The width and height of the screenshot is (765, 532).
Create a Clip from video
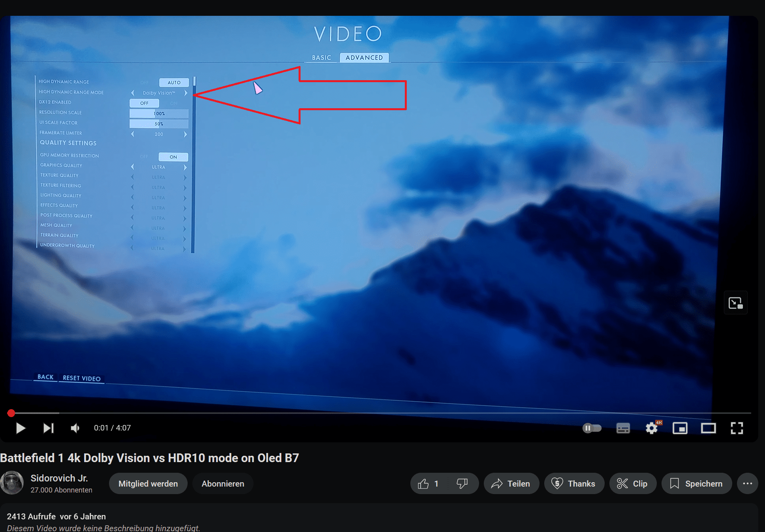[633, 484]
